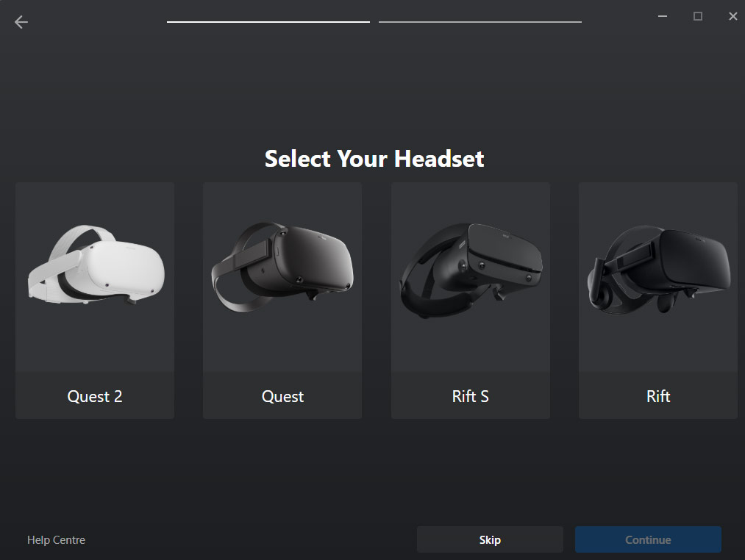745x560 pixels.
Task: Select the white Quest 2 headset image
Action: 96,265
